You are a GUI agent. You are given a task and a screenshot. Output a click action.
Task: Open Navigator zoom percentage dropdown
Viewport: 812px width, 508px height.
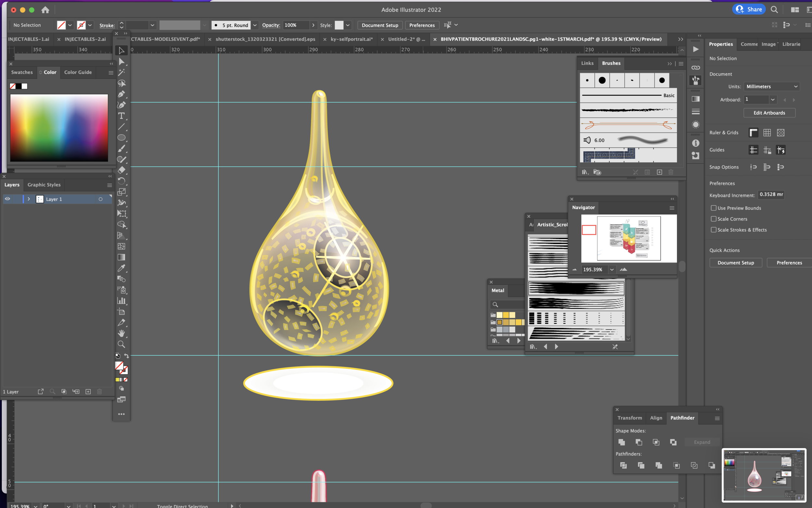click(x=612, y=269)
